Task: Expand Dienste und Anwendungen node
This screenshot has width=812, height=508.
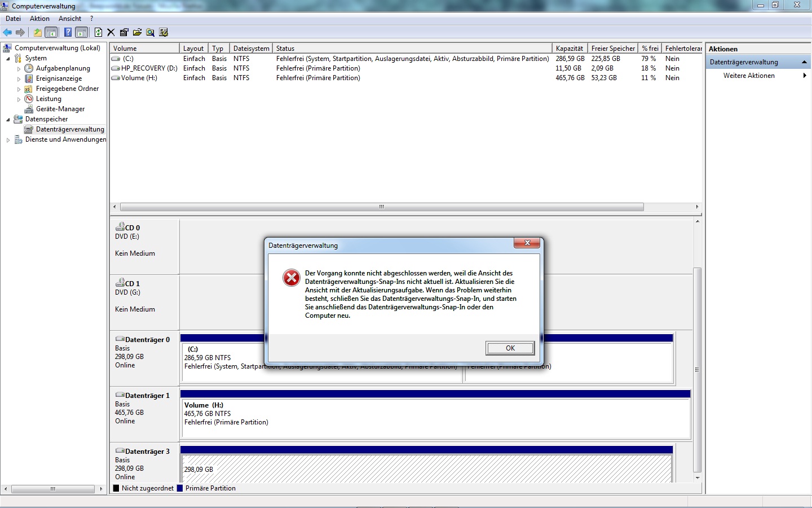Action: pyautogui.click(x=8, y=140)
